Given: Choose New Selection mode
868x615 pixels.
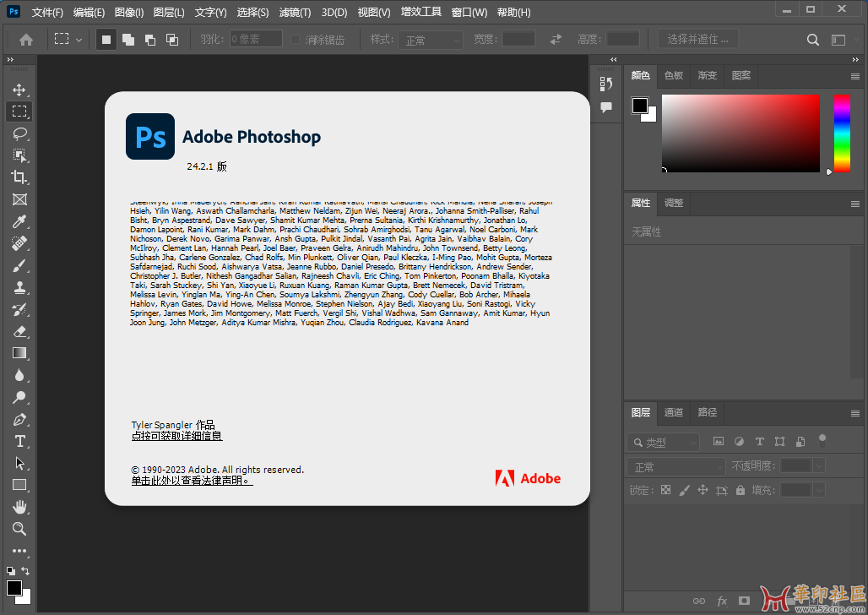Looking at the screenshot, I should [106, 40].
